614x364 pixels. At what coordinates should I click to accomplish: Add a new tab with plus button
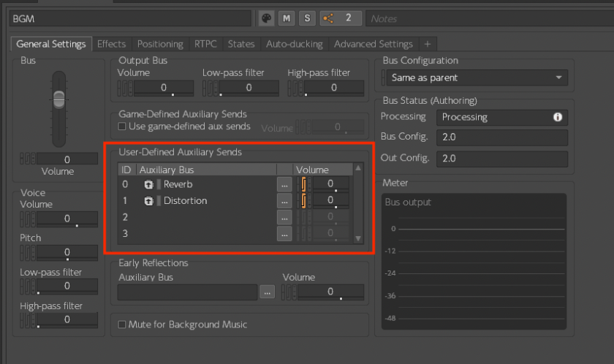tap(428, 45)
